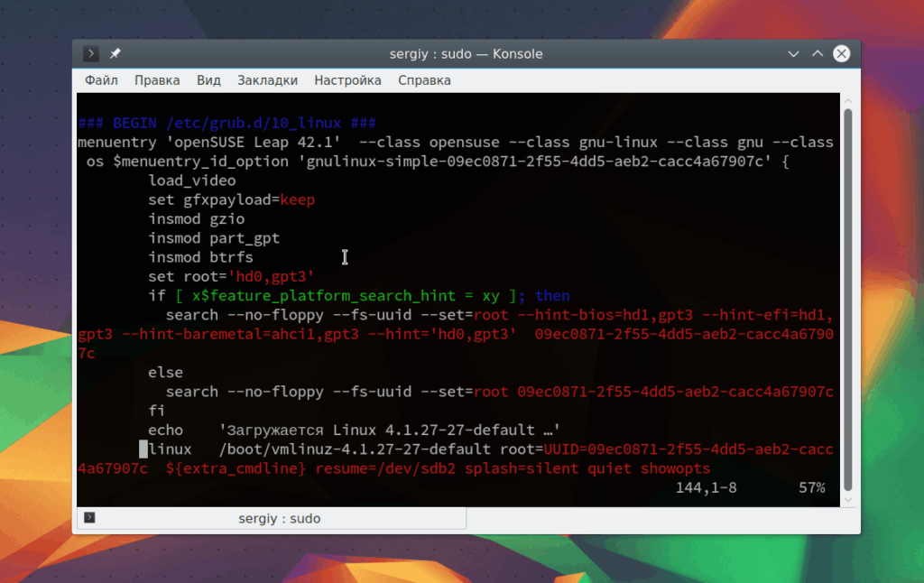Open the Правка menu
Screen dimensions: 924x583
click(157, 80)
